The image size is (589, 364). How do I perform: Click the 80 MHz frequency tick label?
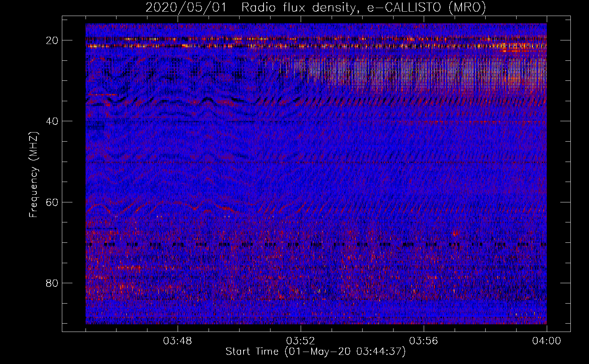pos(52,283)
